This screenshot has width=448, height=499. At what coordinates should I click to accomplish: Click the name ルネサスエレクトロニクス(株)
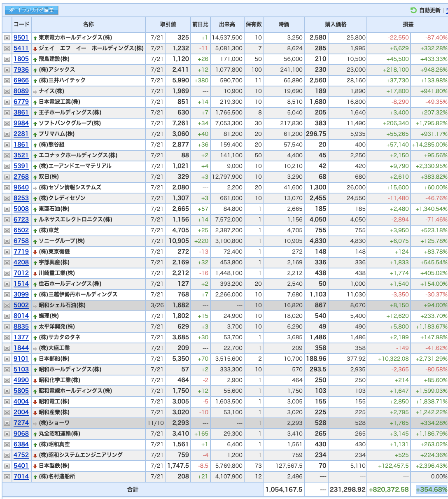[75, 219]
